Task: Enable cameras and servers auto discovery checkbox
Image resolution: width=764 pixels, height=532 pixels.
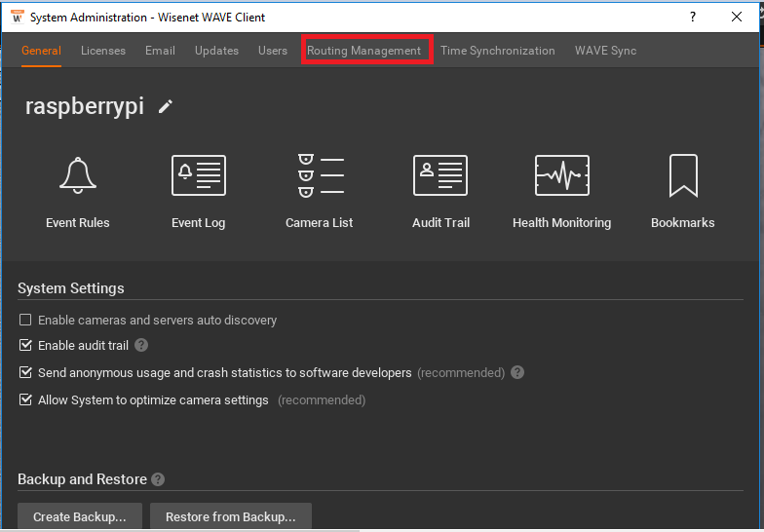Action: (25, 320)
